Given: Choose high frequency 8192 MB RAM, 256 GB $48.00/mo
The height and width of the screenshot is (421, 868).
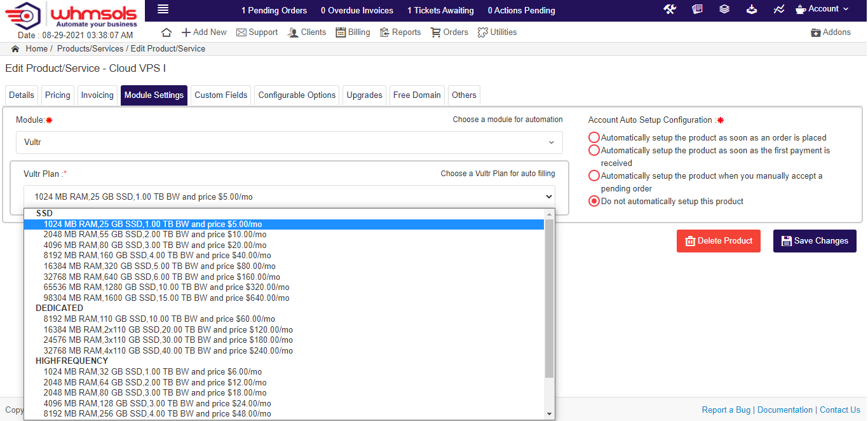Looking at the screenshot, I should pyautogui.click(x=284, y=413).
